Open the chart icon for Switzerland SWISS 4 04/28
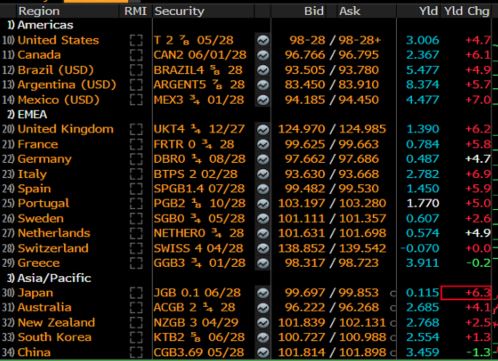The width and height of the screenshot is (498, 361). 263,248
